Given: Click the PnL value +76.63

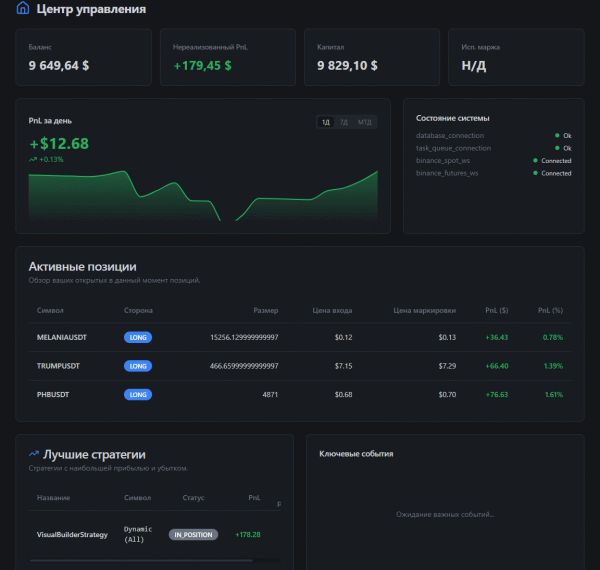Looking at the screenshot, I should point(497,394).
